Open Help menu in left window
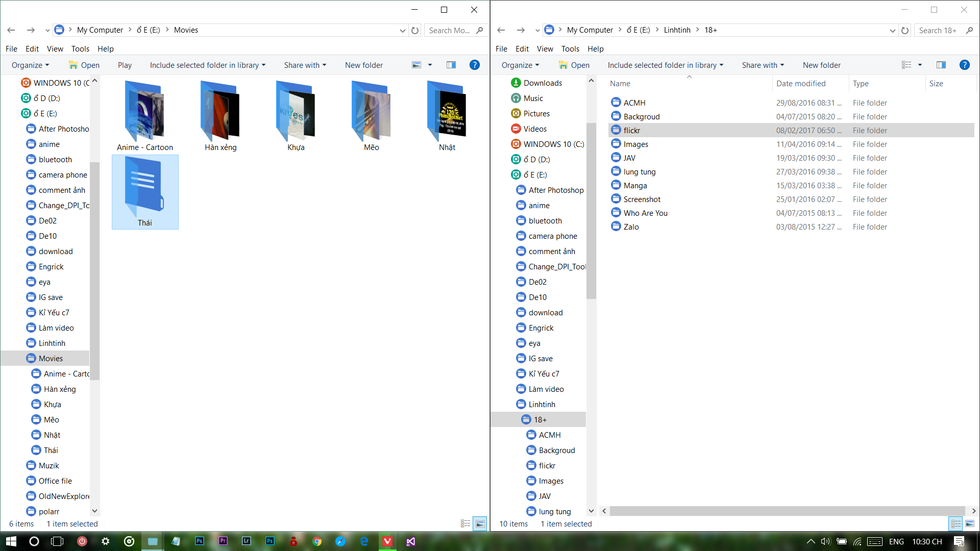Image resolution: width=980 pixels, height=551 pixels. 106,48
